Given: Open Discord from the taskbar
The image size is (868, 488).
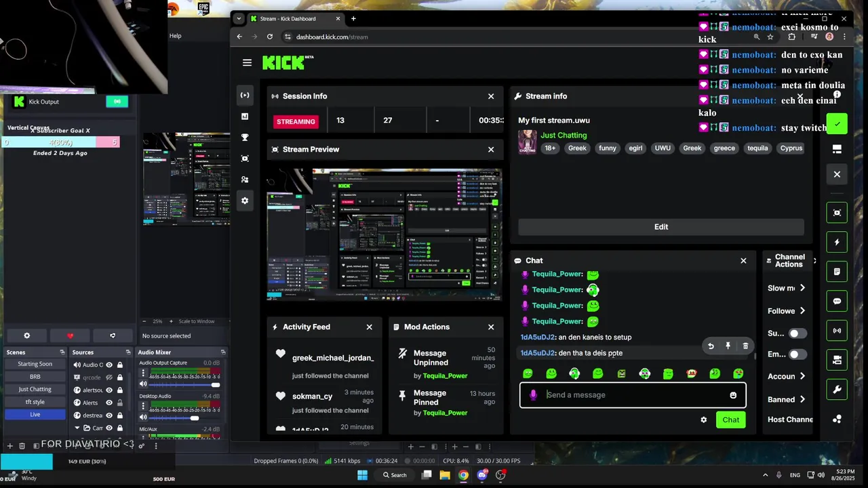Looking at the screenshot, I should tap(482, 475).
